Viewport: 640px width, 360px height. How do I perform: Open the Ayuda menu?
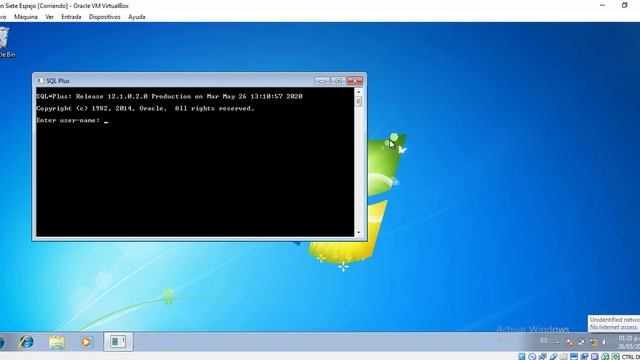click(x=137, y=17)
